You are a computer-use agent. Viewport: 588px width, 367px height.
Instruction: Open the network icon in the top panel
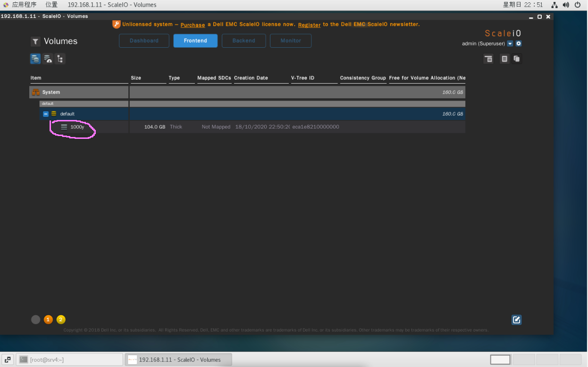[554, 5]
